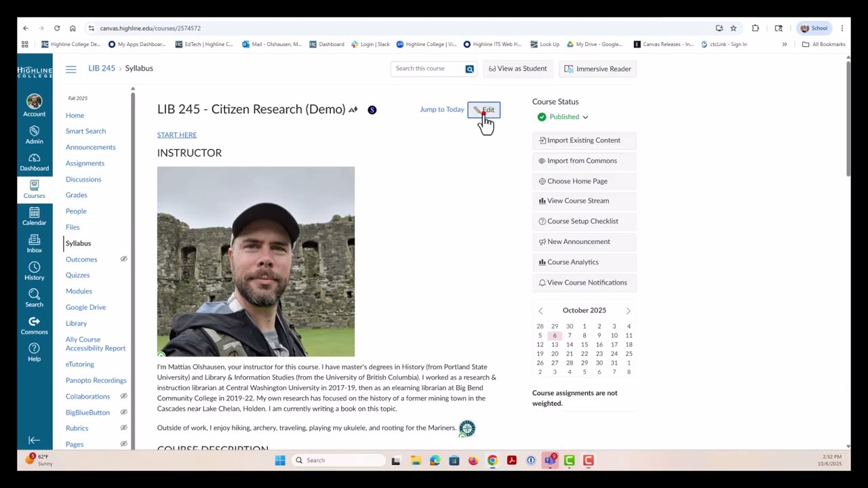Screen dimensions: 868x488
Task: Open the Help question mark icon
Action: (x=35, y=352)
